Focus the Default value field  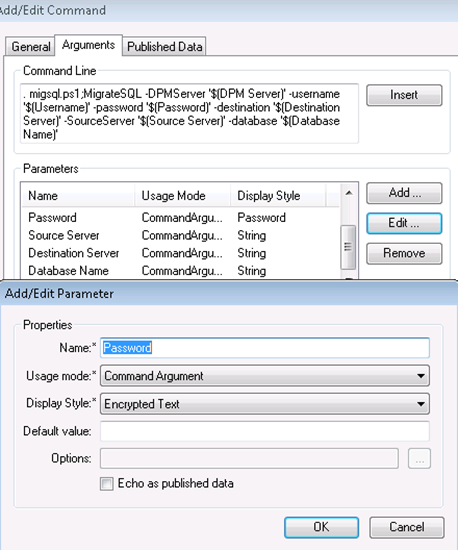coord(265,431)
